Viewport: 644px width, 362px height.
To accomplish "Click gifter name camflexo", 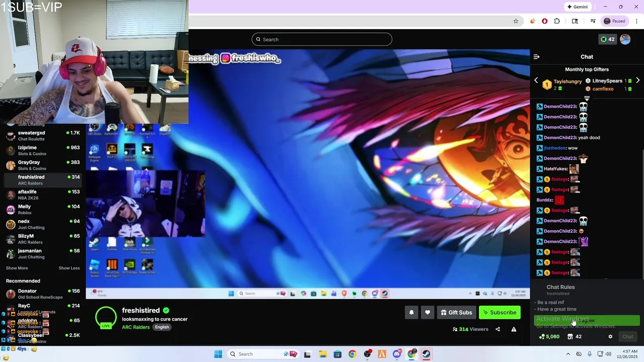I will coord(603,89).
